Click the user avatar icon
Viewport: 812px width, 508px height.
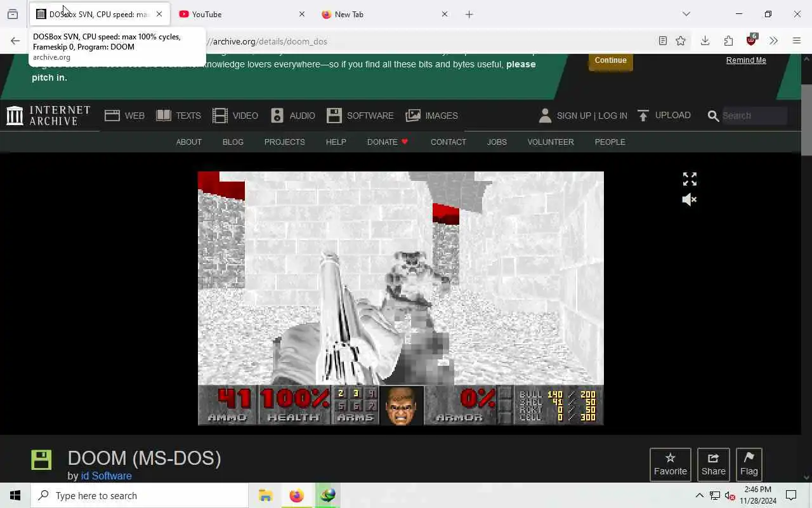(545, 116)
